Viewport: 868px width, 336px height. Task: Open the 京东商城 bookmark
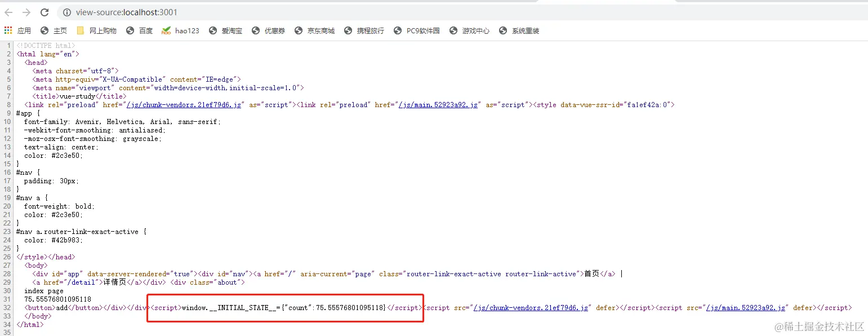click(x=314, y=30)
